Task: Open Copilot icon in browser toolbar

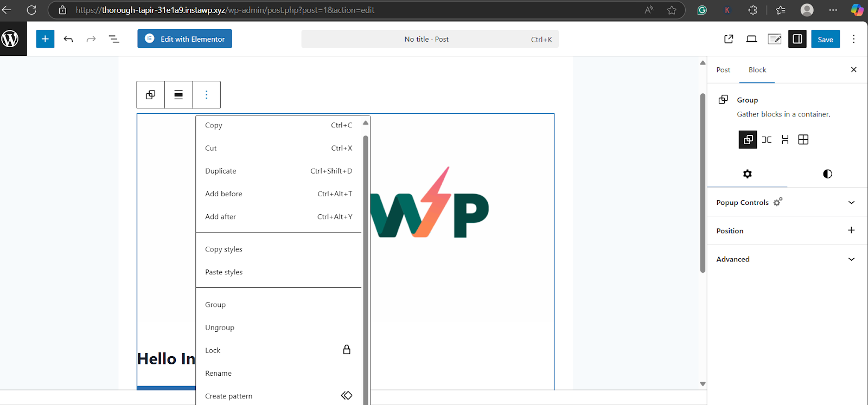Action: click(x=857, y=10)
